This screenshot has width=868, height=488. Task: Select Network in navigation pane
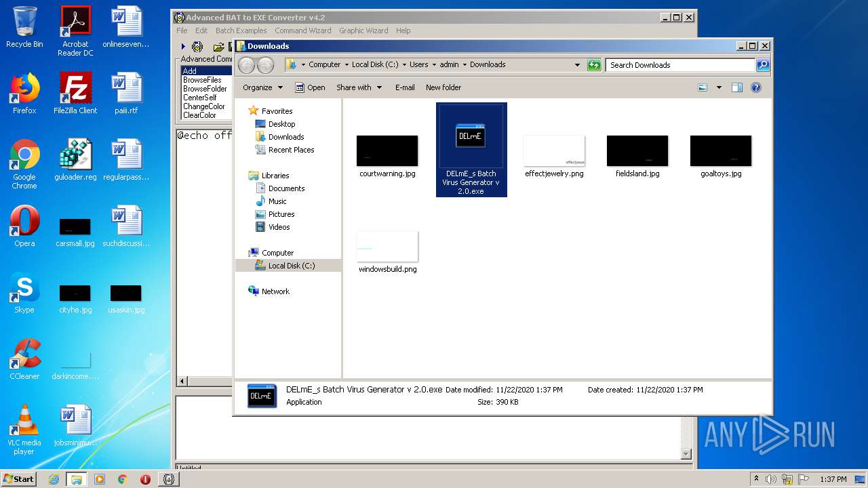275,291
